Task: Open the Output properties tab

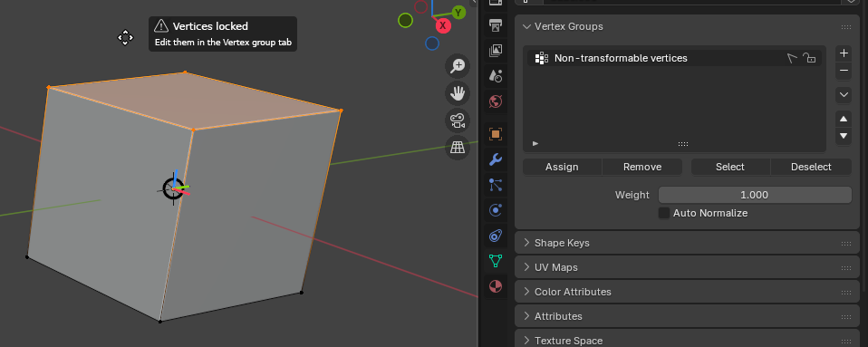Action: tap(496, 25)
